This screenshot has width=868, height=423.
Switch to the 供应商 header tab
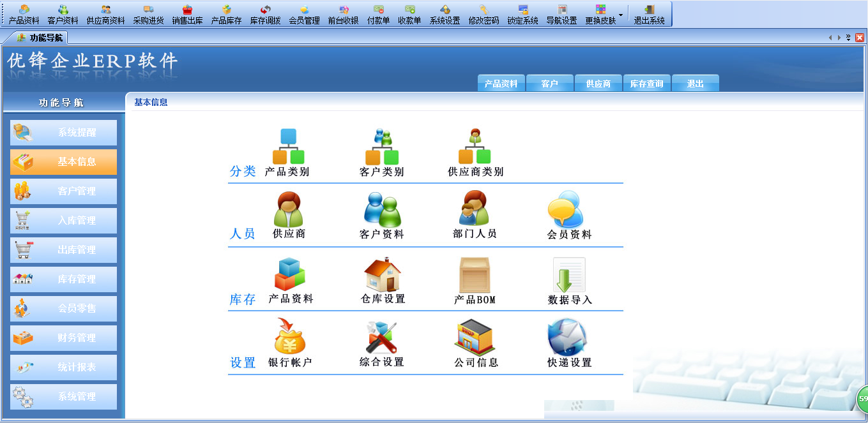click(x=598, y=83)
